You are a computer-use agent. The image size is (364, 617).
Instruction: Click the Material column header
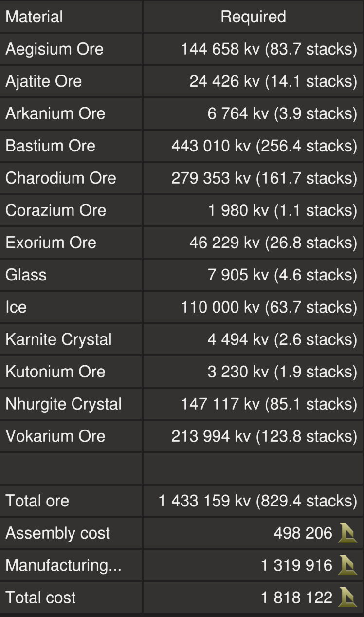[34, 17]
